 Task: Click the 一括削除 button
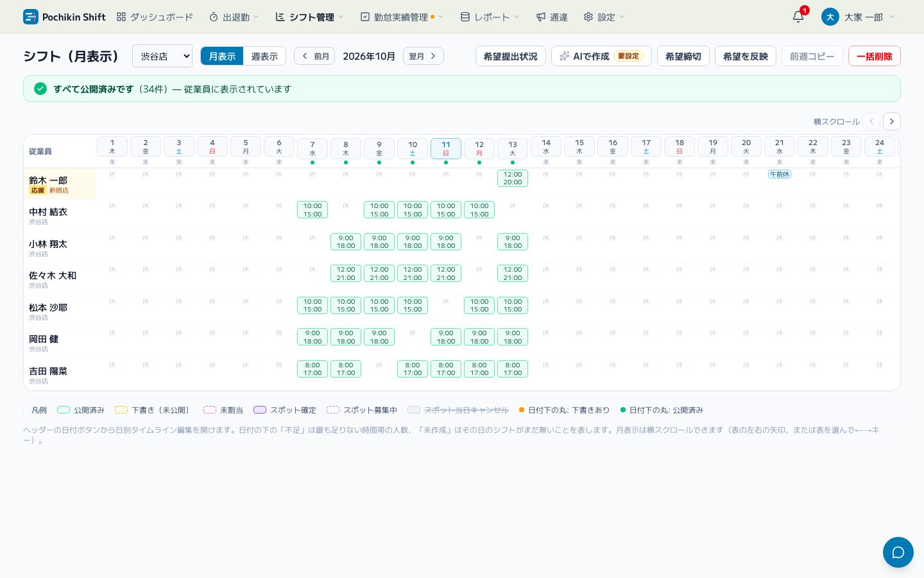pyautogui.click(x=874, y=56)
